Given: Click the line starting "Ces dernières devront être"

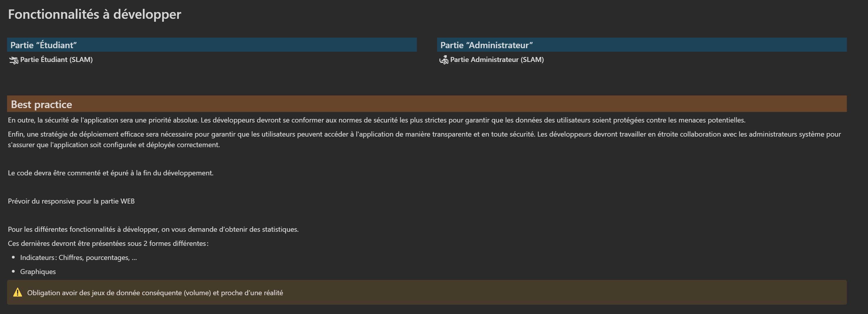Looking at the screenshot, I should (108, 244).
